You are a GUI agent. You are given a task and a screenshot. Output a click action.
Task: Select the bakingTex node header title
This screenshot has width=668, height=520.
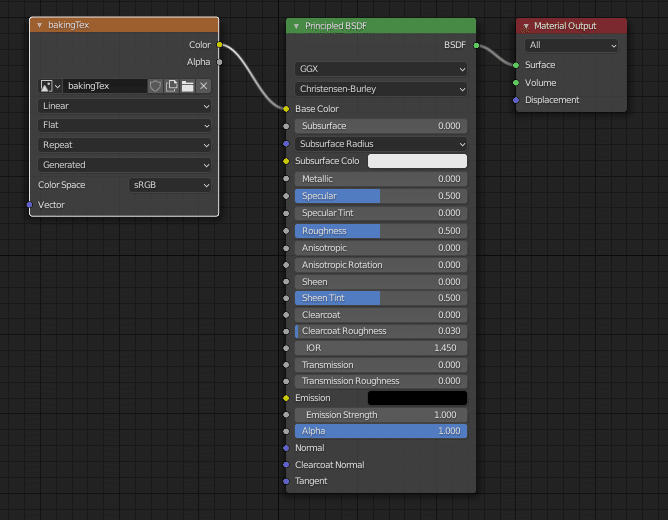point(69,25)
